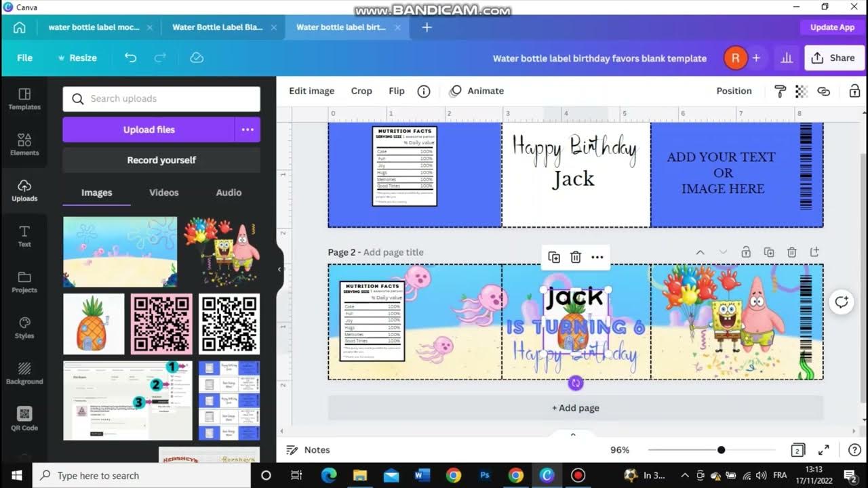Image resolution: width=868 pixels, height=488 pixels.
Task: Open upload options three-dot dropdown
Action: point(248,129)
